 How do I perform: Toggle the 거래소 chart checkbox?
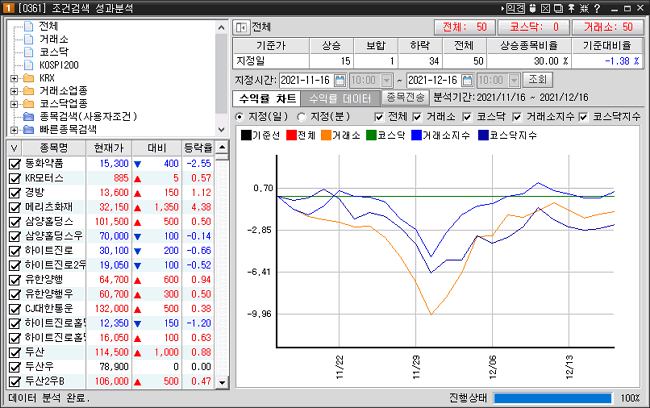click(417, 117)
